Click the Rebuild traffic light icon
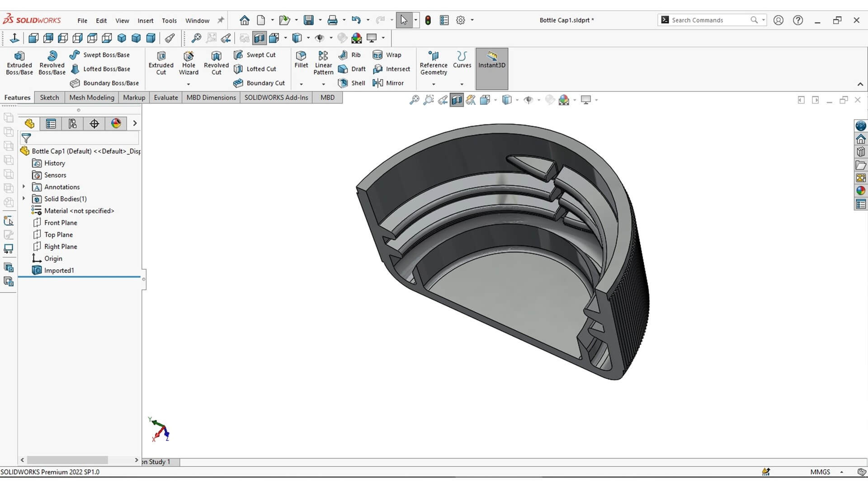Screen dimensions: 868x488 [428, 20]
